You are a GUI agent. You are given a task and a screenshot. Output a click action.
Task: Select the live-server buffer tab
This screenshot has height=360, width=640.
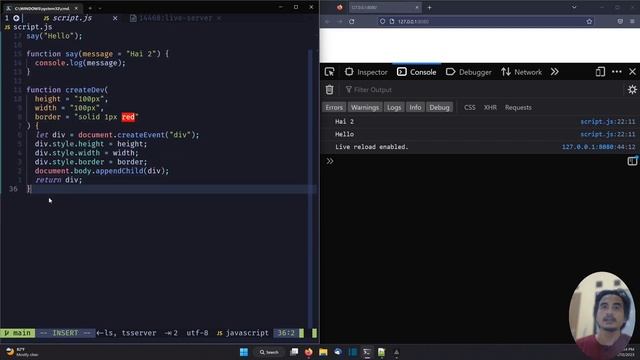click(x=176, y=18)
